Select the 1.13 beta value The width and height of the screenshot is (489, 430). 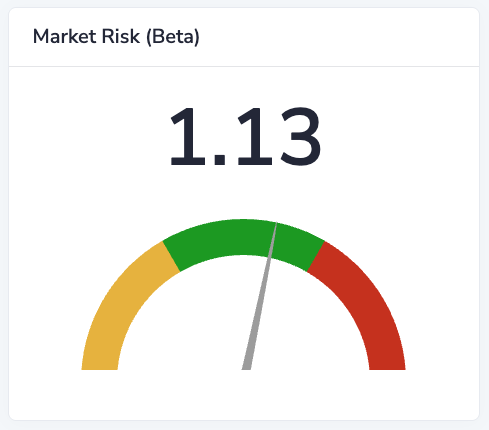pyautogui.click(x=245, y=137)
